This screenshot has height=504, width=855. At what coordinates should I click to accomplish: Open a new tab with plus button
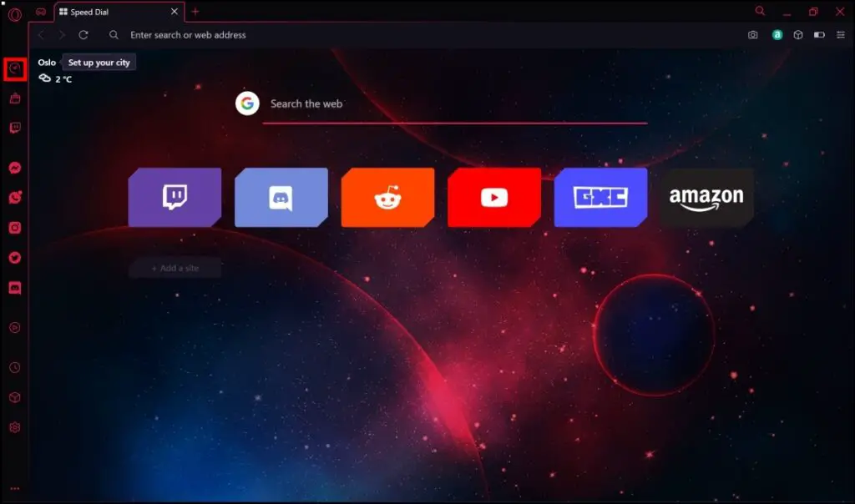(x=195, y=12)
